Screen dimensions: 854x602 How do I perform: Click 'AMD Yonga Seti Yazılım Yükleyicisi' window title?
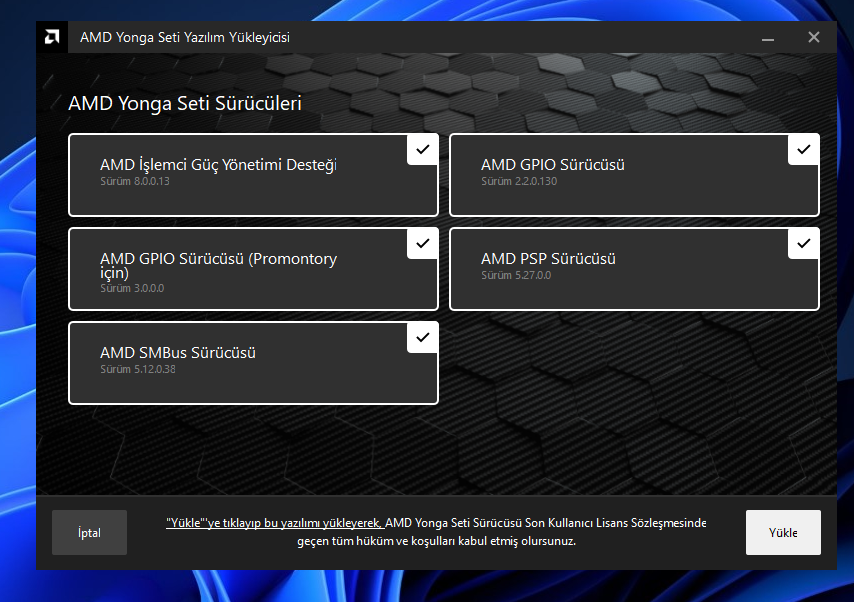coord(185,38)
